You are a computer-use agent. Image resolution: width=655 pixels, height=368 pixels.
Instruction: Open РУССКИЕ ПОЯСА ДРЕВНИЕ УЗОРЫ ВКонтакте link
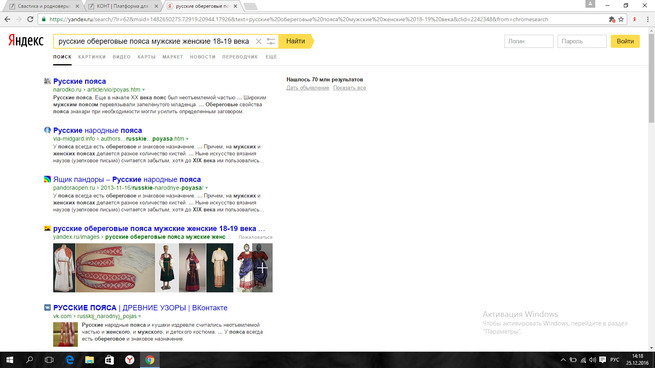[x=140, y=308]
